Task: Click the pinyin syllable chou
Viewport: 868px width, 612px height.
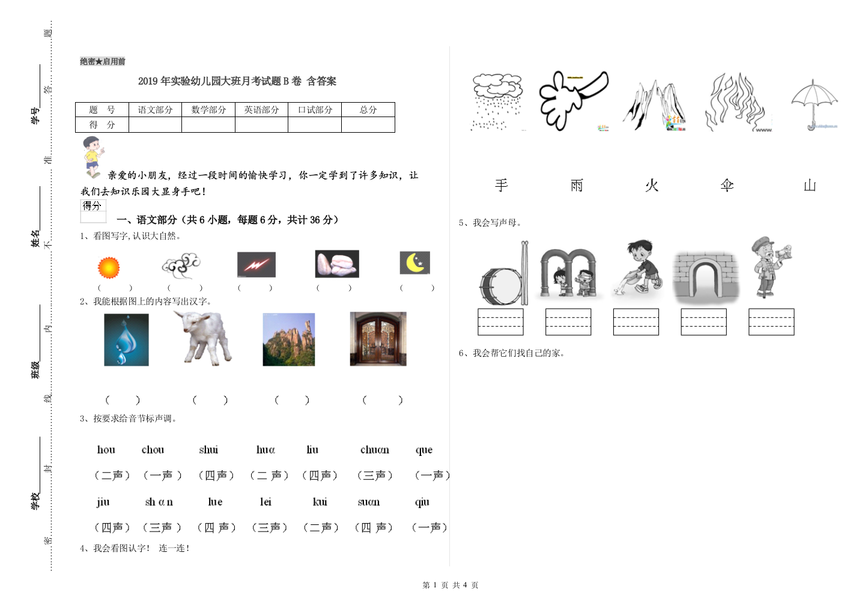Action: (x=153, y=449)
